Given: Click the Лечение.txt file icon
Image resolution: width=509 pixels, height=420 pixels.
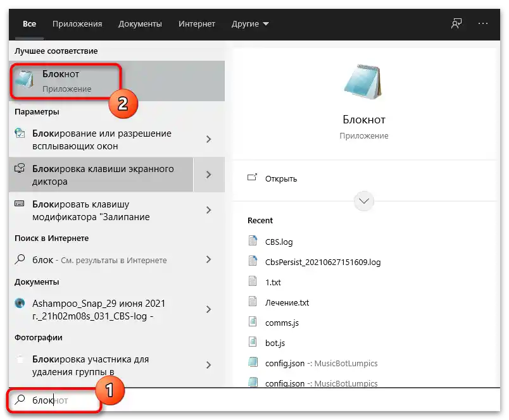Looking at the screenshot, I should tap(253, 301).
